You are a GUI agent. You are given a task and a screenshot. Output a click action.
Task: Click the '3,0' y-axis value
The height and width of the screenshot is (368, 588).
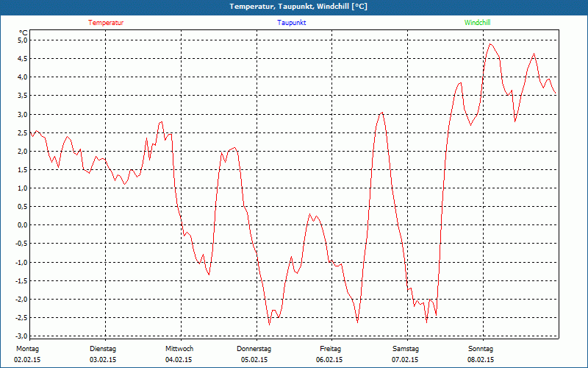pyautogui.click(x=23, y=114)
